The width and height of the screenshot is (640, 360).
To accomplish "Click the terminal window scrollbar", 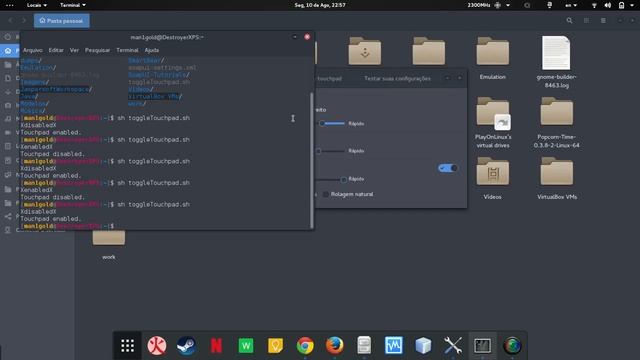I will [312, 160].
